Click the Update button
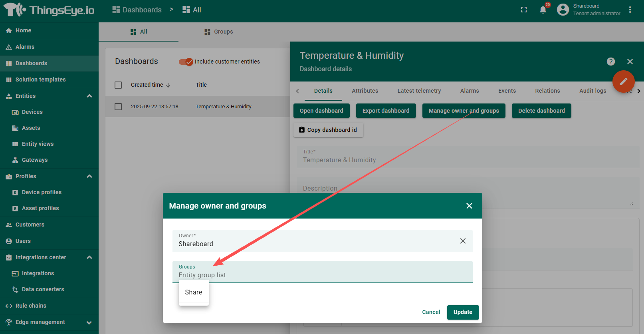 [463, 312]
